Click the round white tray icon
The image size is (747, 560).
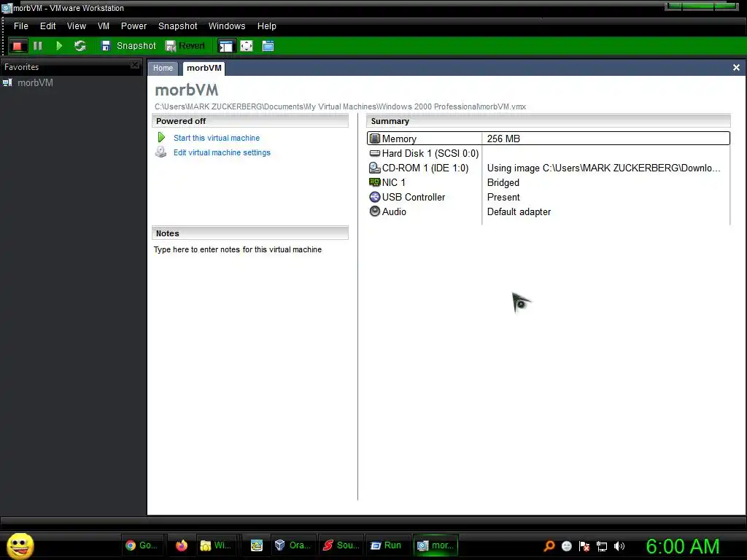pos(566,546)
